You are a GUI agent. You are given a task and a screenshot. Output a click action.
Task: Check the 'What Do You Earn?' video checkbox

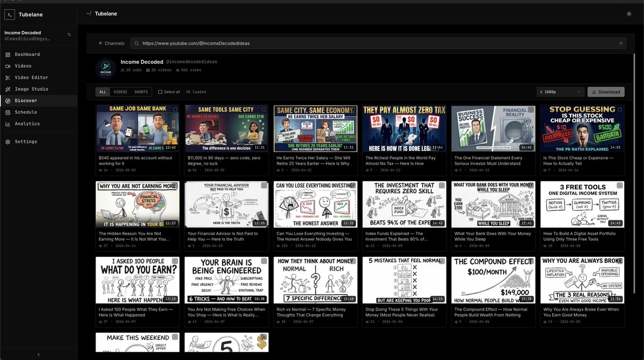coord(175,261)
